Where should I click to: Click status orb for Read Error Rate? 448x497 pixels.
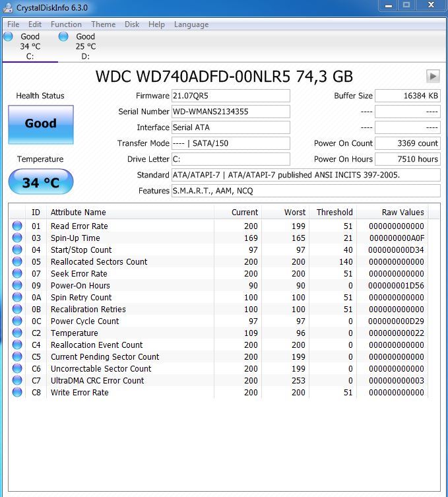tap(17, 226)
